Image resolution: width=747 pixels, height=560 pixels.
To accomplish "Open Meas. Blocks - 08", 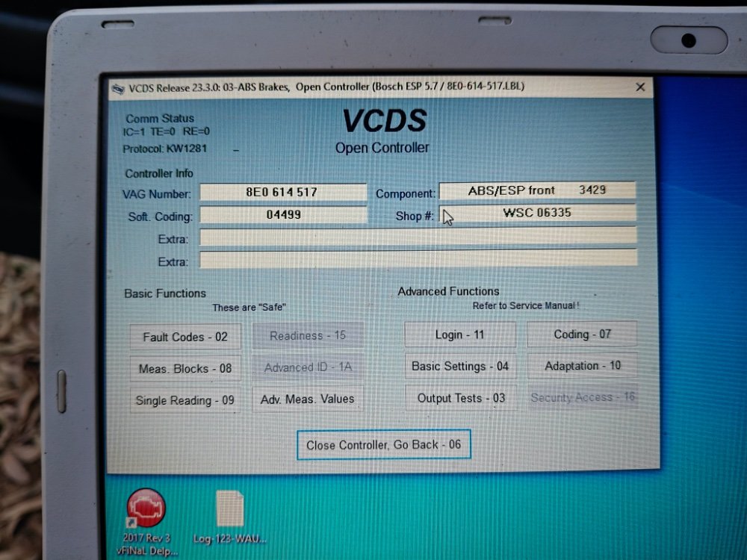I will coord(185,369).
